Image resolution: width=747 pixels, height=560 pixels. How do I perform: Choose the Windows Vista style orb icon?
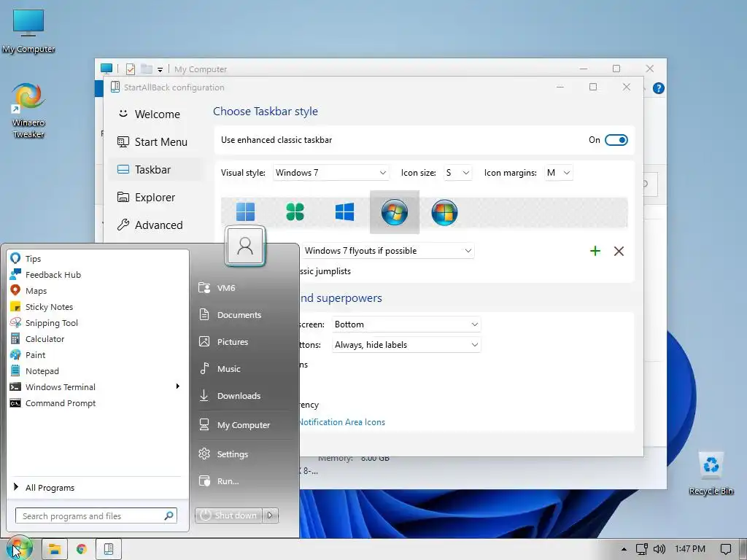444,212
